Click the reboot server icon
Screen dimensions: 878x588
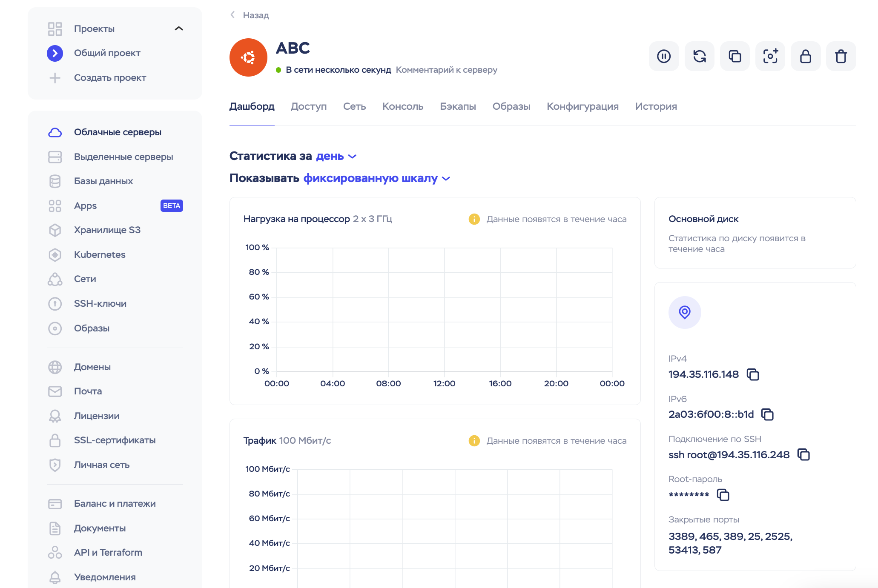click(699, 56)
